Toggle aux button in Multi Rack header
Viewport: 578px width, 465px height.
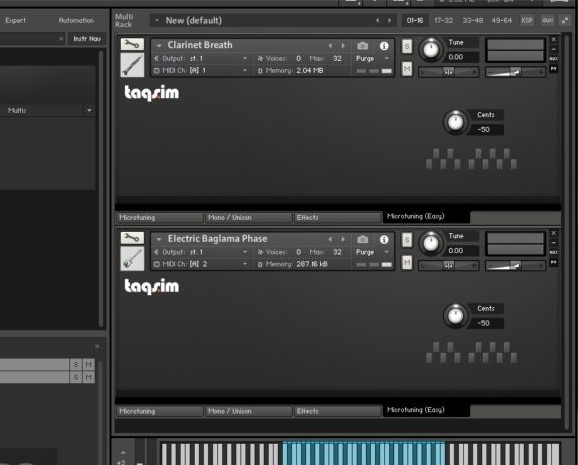pyautogui.click(x=547, y=21)
